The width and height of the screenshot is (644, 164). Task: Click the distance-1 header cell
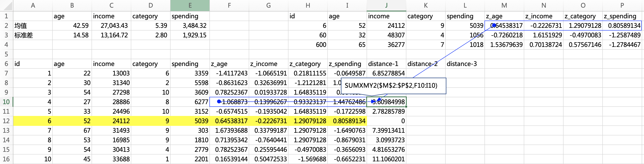click(x=386, y=64)
